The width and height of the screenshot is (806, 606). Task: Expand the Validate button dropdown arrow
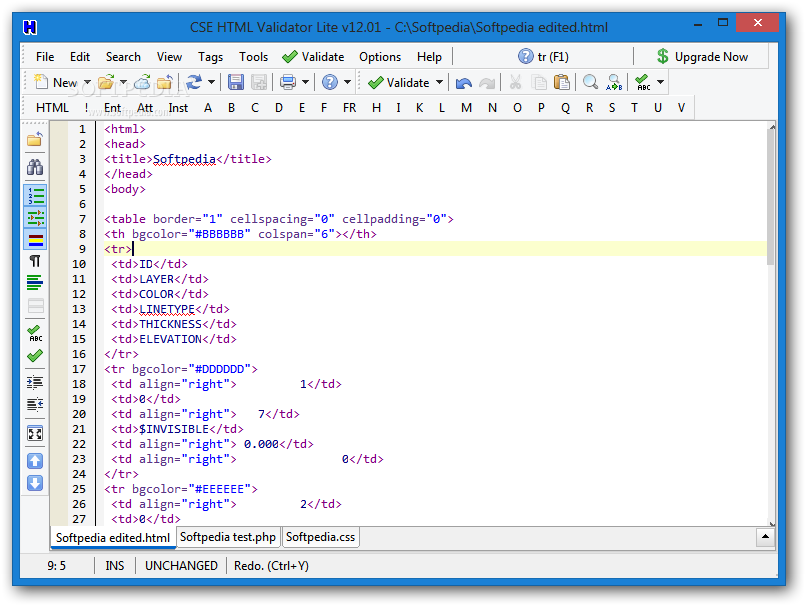(438, 82)
